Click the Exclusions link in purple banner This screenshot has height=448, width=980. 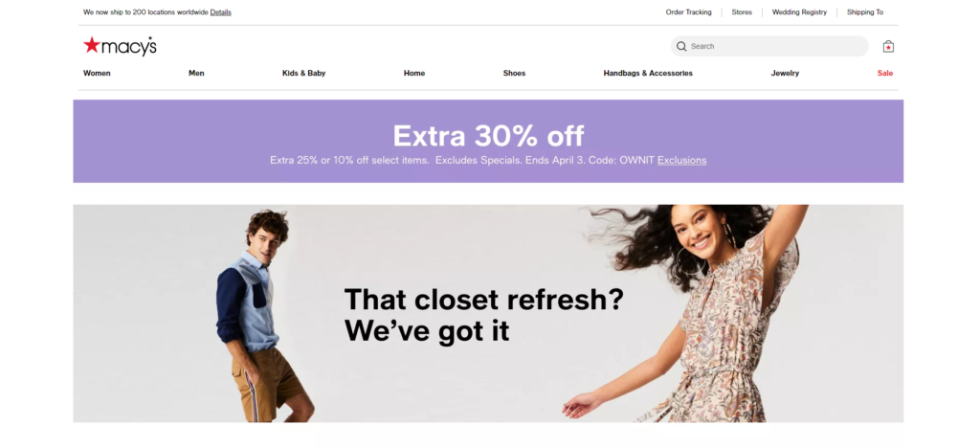tap(681, 160)
